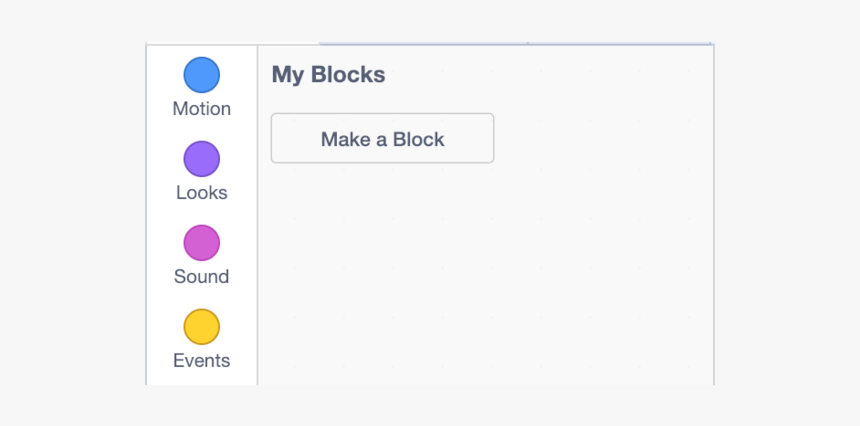The height and width of the screenshot is (426, 860).
Task: Pick the purple color dot above Looks
Action: 201,159
